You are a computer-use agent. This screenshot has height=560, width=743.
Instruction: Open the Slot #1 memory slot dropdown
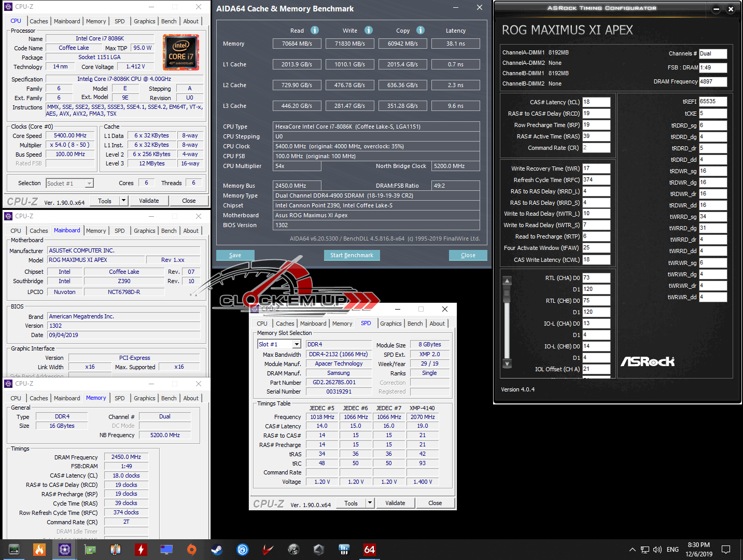(297, 344)
